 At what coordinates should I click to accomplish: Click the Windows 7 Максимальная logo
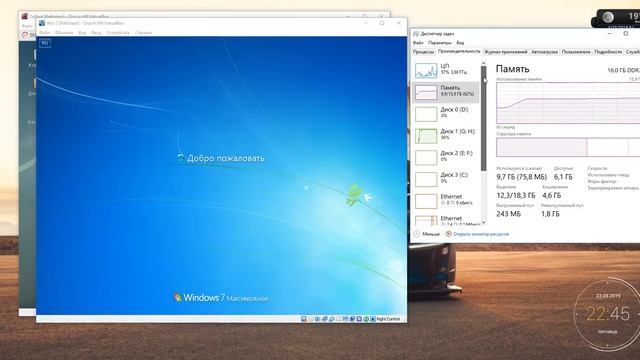click(221, 298)
